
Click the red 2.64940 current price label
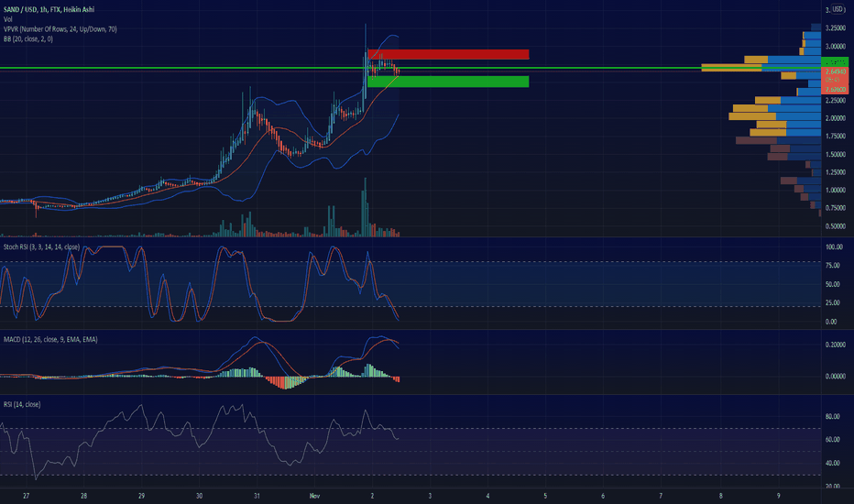[835, 71]
